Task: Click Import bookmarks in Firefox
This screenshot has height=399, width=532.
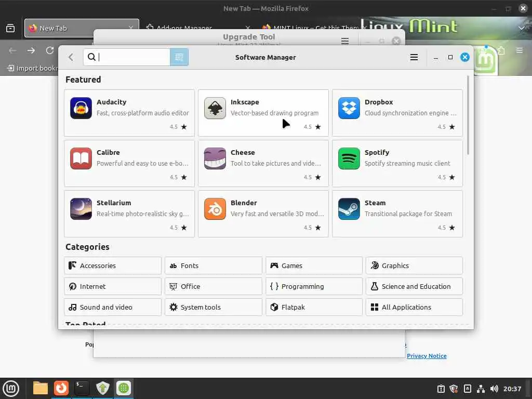Action: pyautogui.click(x=33, y=68)
